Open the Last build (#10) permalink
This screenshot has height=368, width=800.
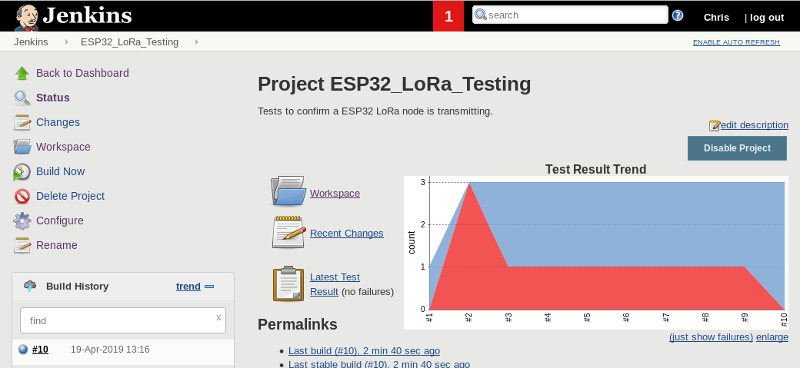click(364, 351)
